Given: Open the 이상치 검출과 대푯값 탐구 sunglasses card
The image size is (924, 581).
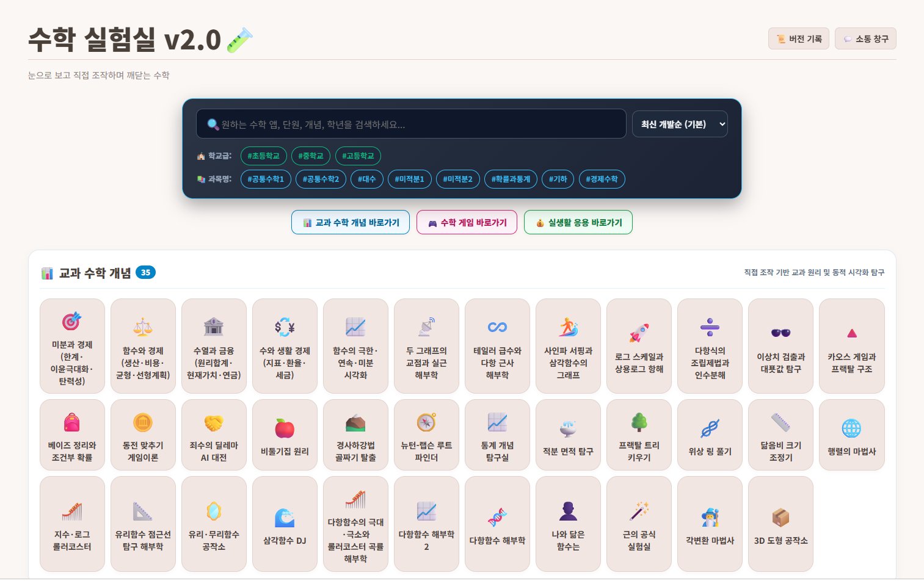Looking at the screenshot, I should tap(780, 346).
